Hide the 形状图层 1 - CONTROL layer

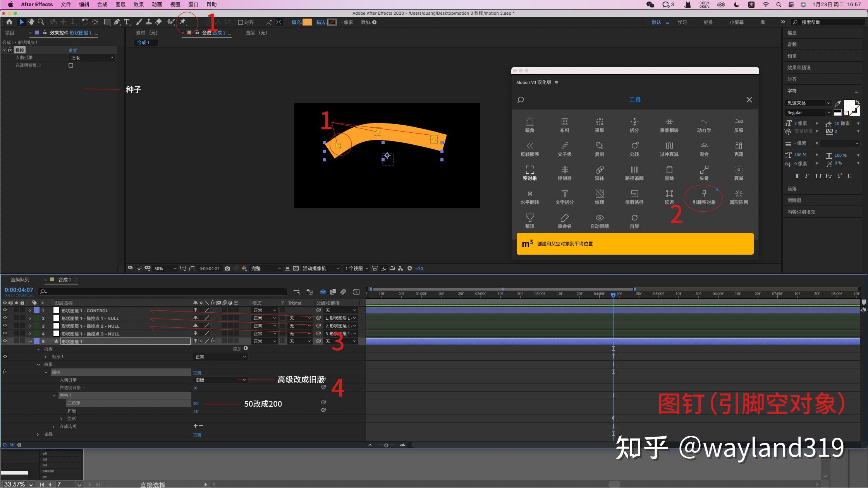coord(5,310)
